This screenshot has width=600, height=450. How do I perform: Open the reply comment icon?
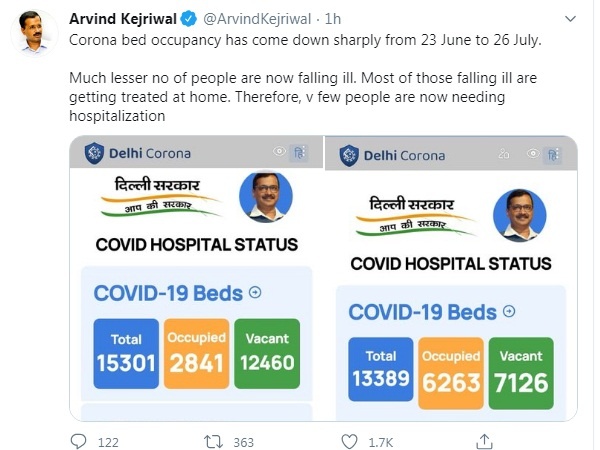click(78, 441)
